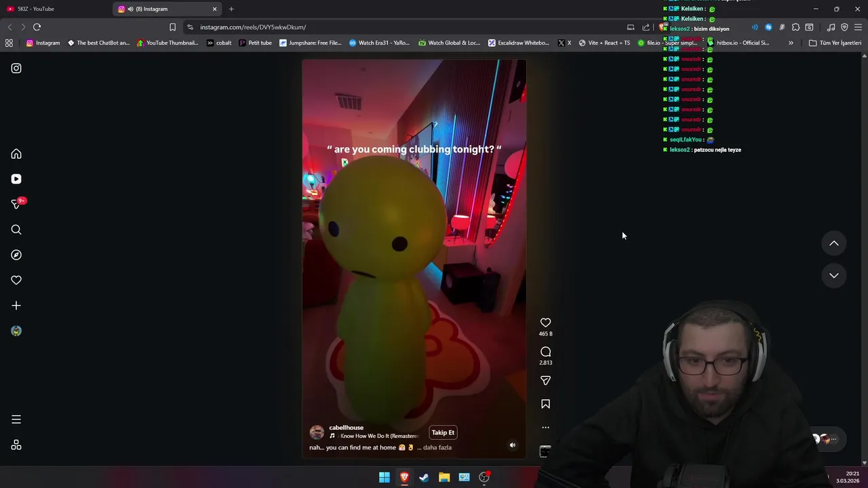Screen dimensions: 868x488
Task: Mute the Instagram tab via speaker icon
Action: click(x=130, y=9)
